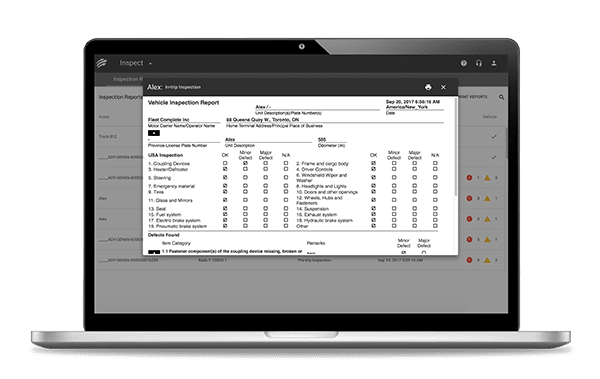Open the Inspection Reports tab
The image size is (600, 379).
[128, 79]
